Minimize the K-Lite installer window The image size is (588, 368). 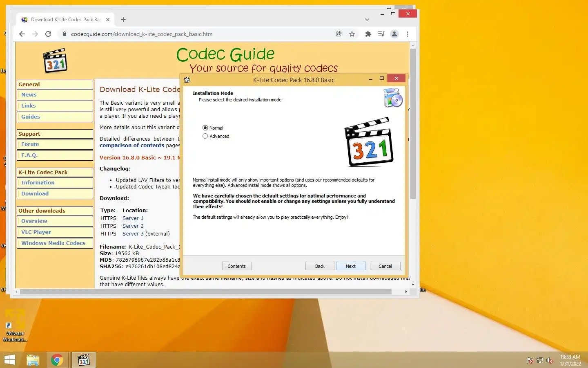tap(370, 79)
